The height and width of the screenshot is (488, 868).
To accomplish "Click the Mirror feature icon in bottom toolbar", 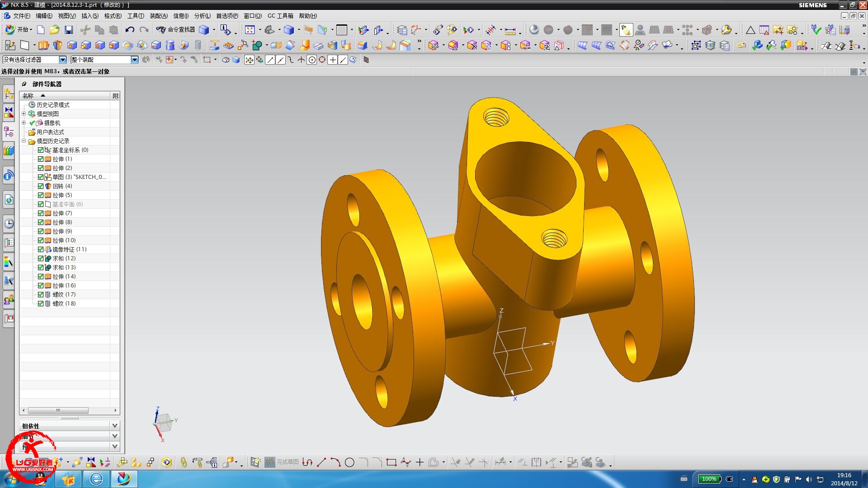I will pyautogui.click(x=91, y=462).
